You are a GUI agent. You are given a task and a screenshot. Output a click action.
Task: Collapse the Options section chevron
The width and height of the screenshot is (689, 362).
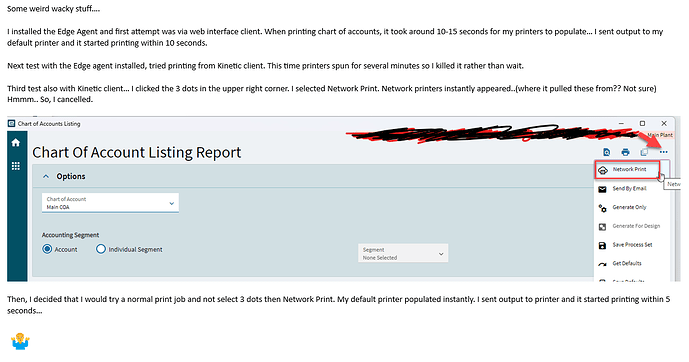(46, 177)
